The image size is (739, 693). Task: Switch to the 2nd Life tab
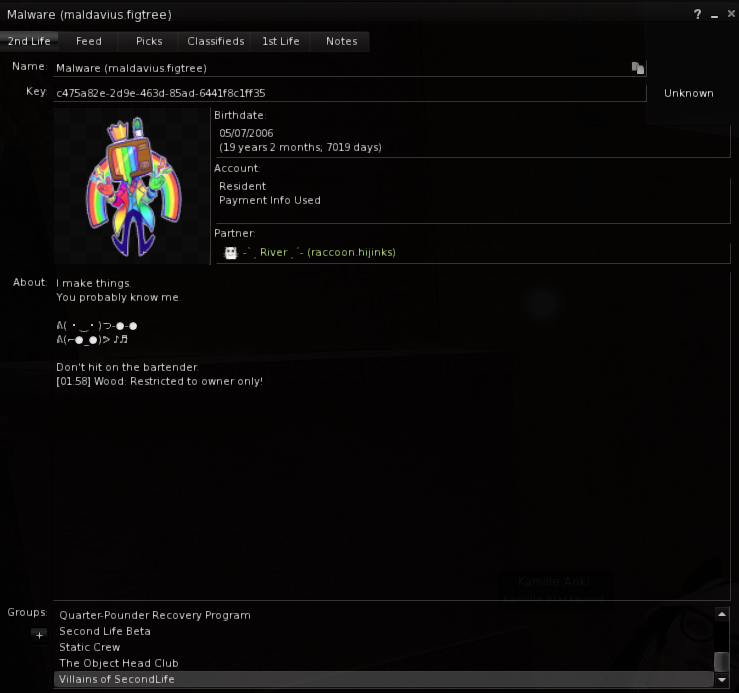(29, 41)
